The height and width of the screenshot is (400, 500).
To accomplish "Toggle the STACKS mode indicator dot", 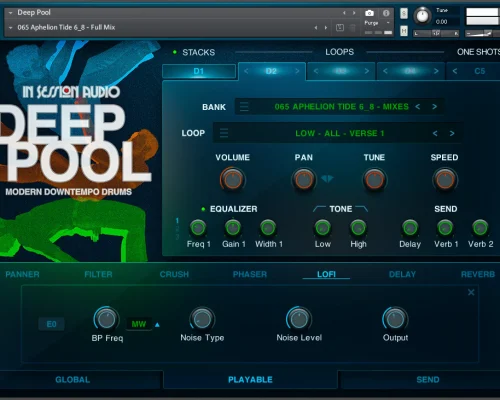I will tap(175, 52).
